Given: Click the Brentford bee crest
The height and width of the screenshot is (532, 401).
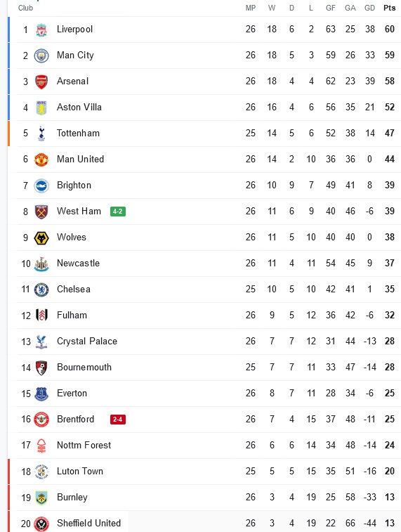Looking at the screenshot, I should 41,420.
